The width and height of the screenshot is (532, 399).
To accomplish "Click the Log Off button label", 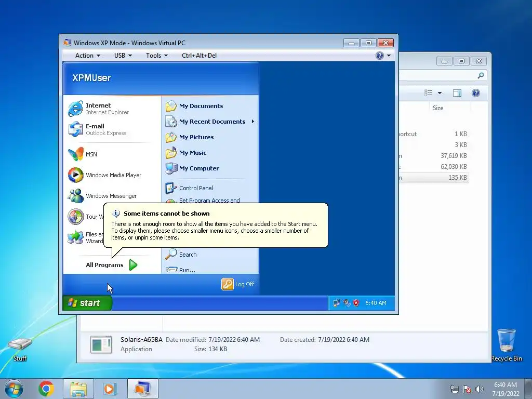I will [x=245, y=284].
